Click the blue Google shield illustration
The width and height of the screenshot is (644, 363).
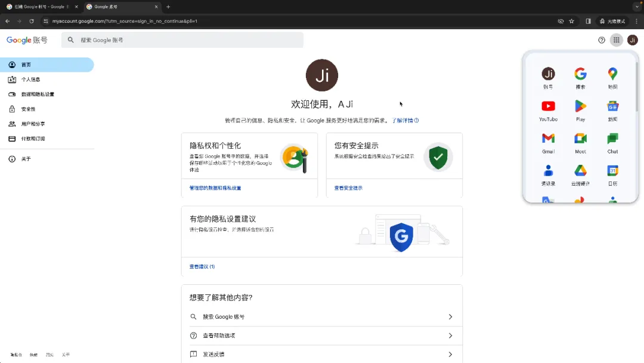pos(401,237)
